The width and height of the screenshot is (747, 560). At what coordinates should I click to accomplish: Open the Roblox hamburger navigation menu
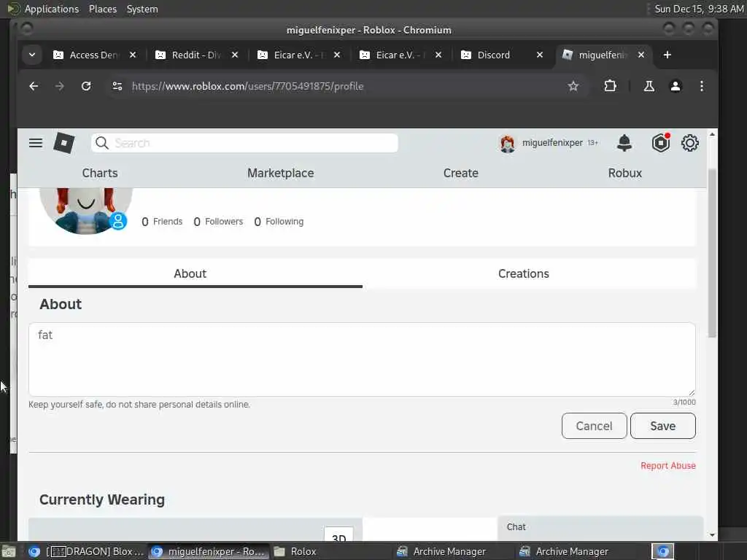[36, 143]
